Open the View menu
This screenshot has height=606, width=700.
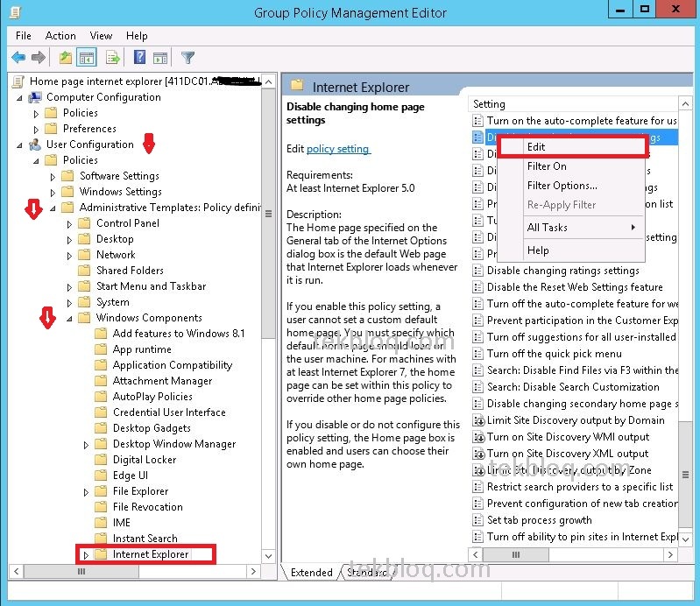coord(101,36)
